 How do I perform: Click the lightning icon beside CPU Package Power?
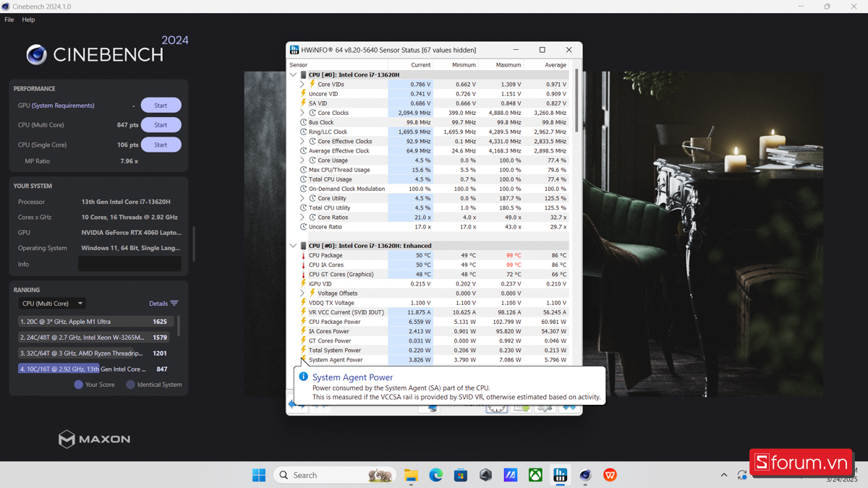coord(304,322)
